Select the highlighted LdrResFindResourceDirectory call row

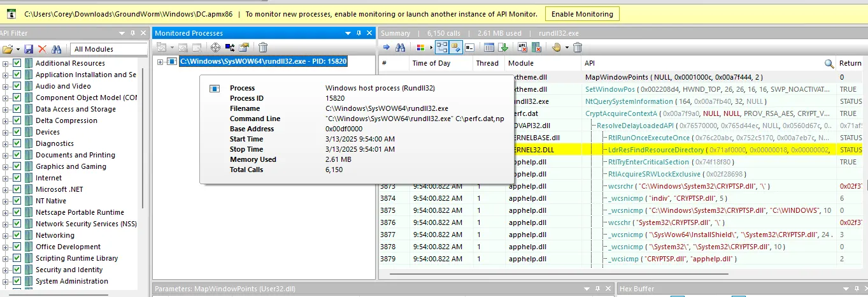coord(623,150)
